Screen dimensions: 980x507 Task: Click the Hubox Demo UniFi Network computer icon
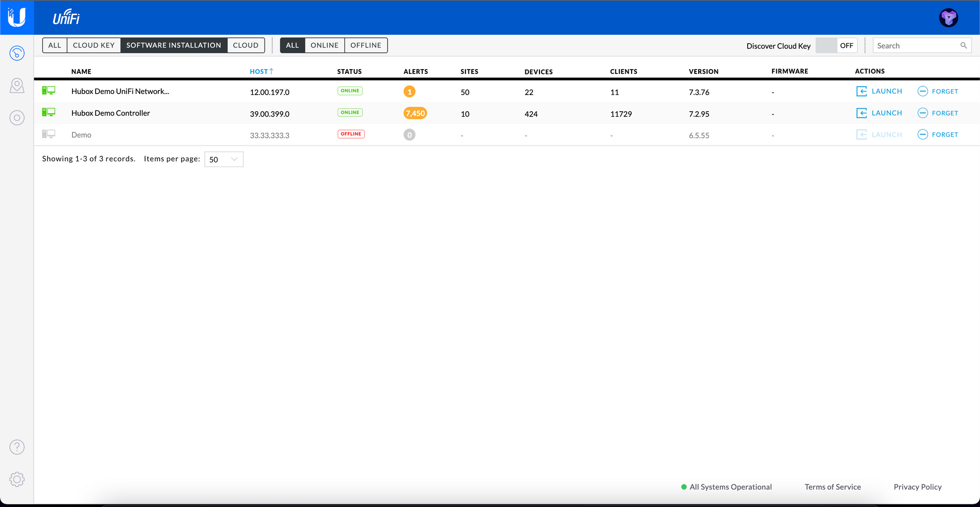tap(49, 91)
